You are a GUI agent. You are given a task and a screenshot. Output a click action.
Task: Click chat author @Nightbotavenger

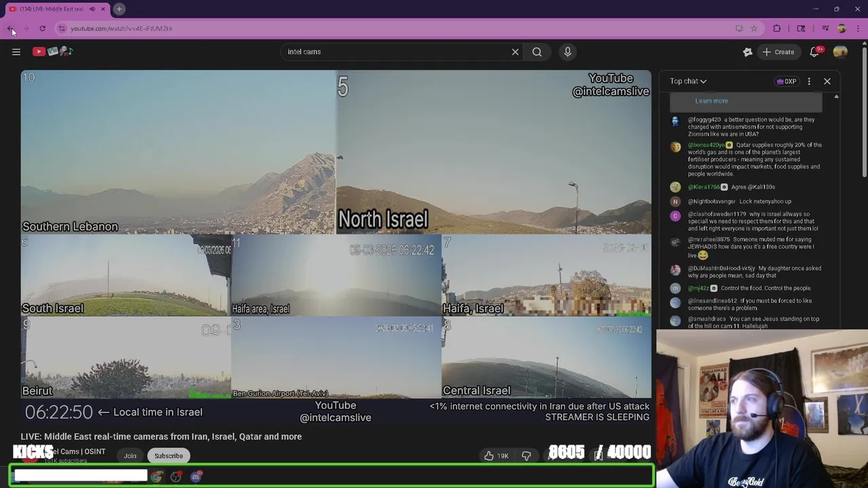click(x=712, y=201)
